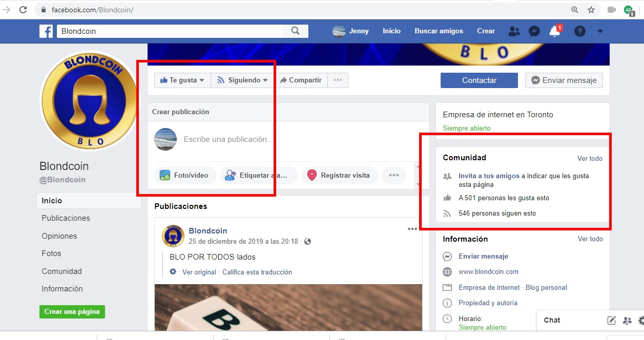Open the post options ellipsis menu
Viewport: 644px width, 340px height.
point(412,229)
